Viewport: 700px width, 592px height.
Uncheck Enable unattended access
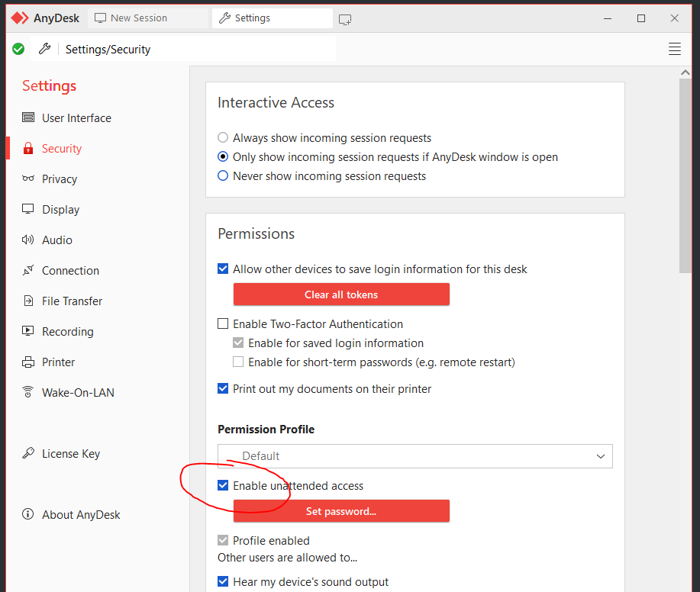tap(223, 486)
